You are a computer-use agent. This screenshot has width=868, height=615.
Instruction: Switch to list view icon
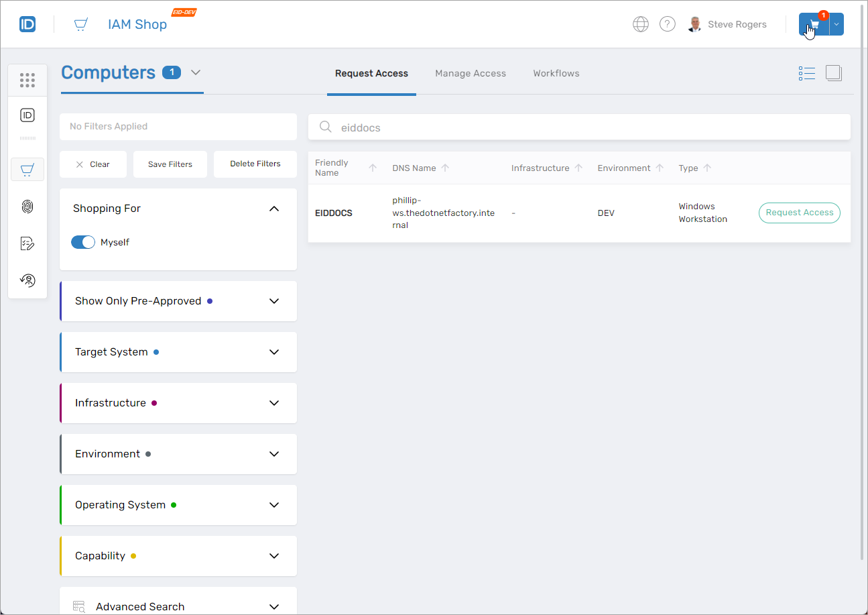click(x=806, y=74)
